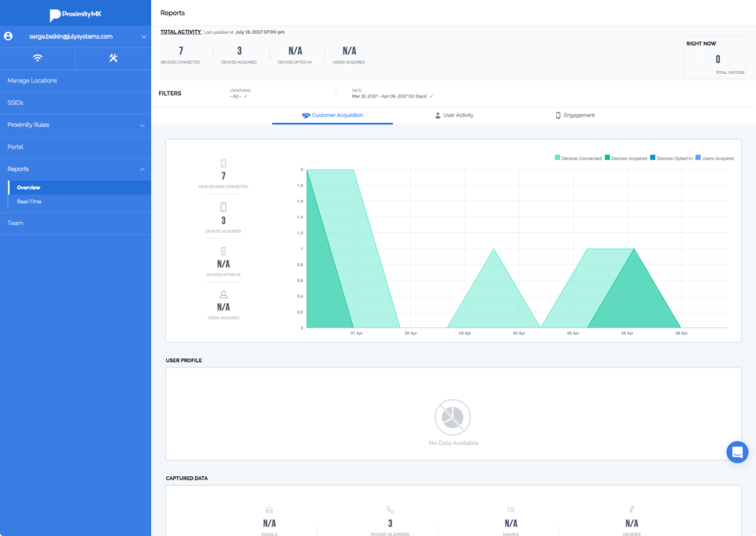756x536 pixels.
Task: Click the 06 Apr axis label
Action: pos(628,334)
